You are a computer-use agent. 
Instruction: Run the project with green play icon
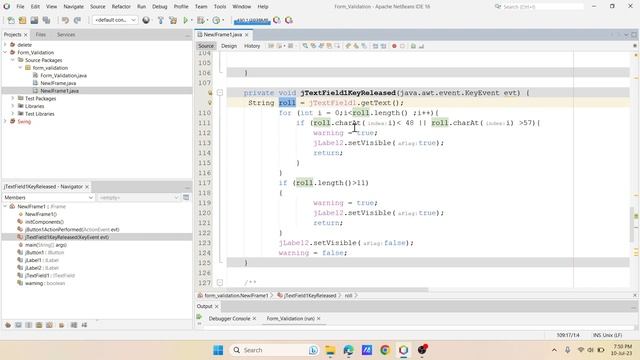186,20
